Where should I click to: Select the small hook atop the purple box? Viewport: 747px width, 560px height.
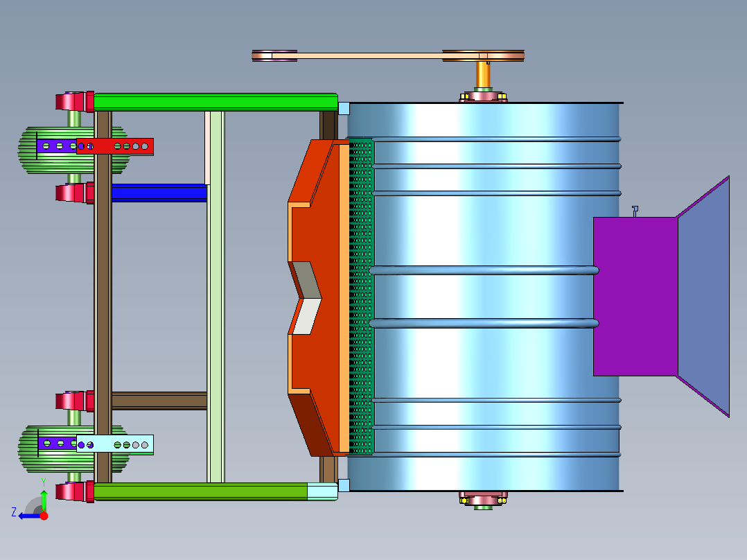[x=635, y=211]
